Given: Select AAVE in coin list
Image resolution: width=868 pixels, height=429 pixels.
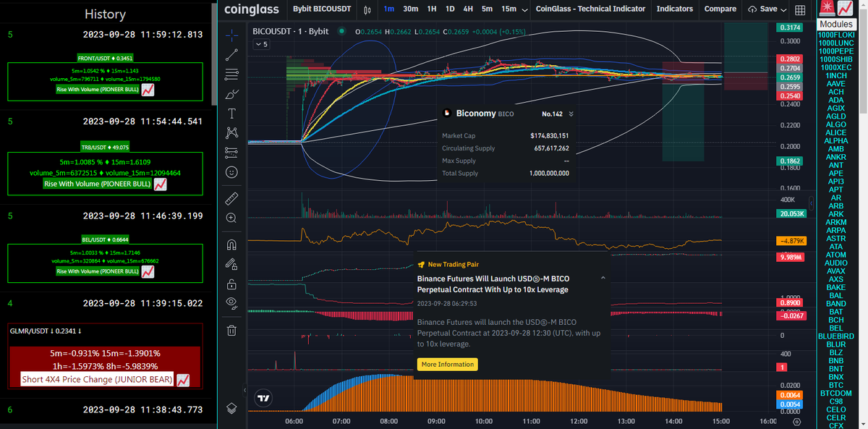Looking at the screenshot, I should coord(835,84).
